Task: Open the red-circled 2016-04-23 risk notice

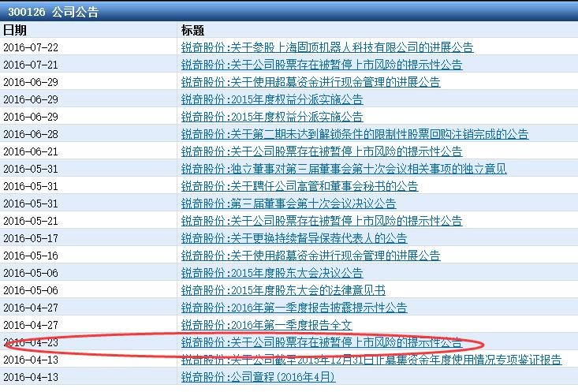Action: point(322,342)
